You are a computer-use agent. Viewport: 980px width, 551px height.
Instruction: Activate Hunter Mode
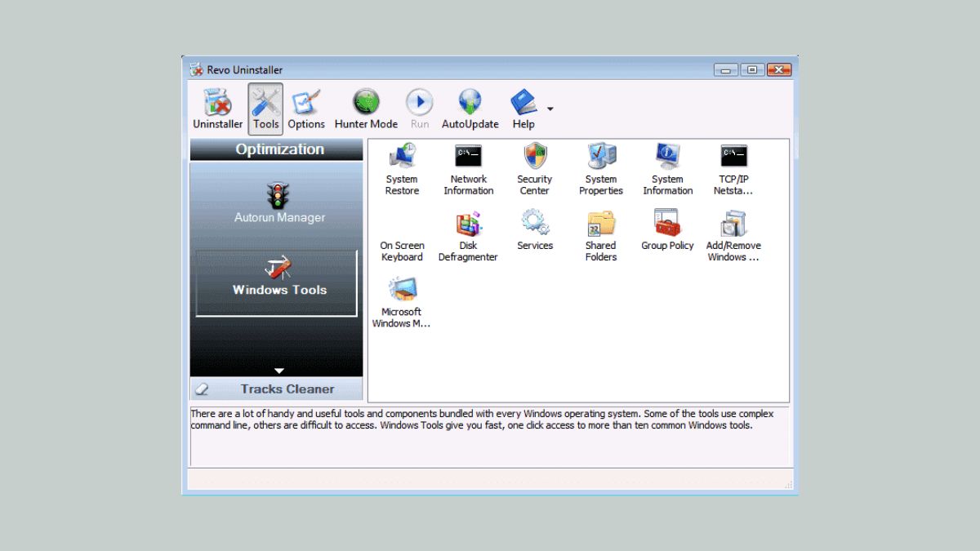pos(366,109)
